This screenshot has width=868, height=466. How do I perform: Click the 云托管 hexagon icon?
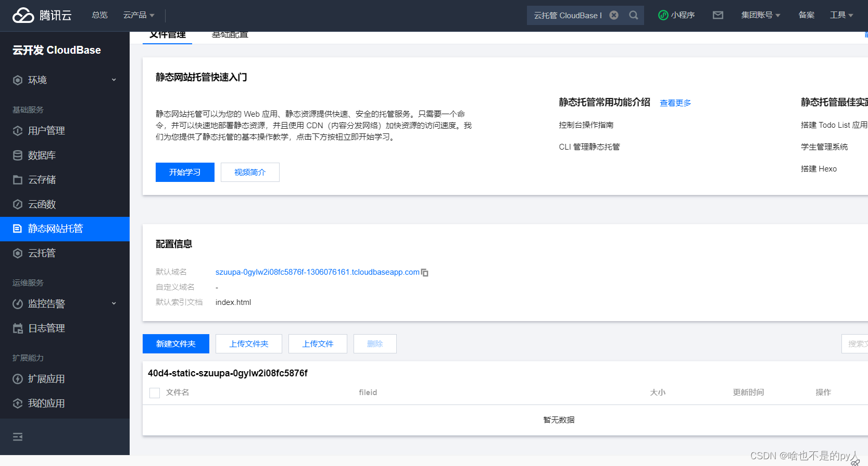click(18, 253)
